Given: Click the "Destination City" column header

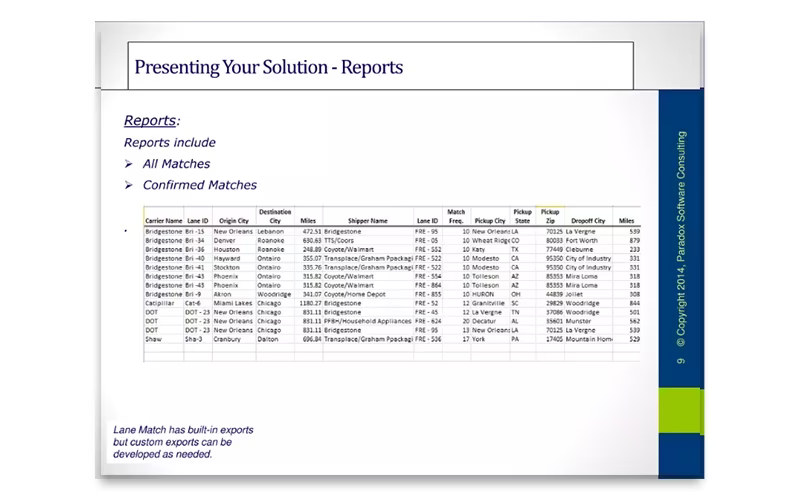Looking at the screenshot, I should pos(275,216).
